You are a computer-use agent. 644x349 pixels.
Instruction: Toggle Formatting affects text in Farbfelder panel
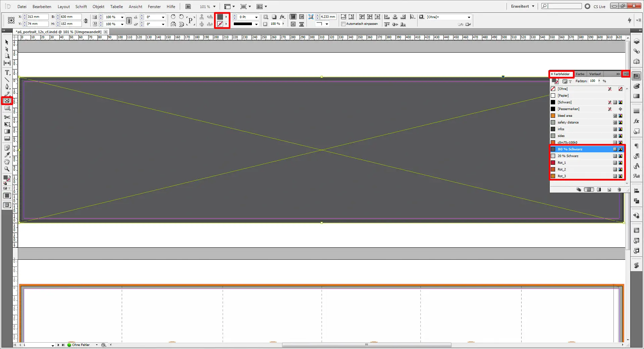coord(570,81)
